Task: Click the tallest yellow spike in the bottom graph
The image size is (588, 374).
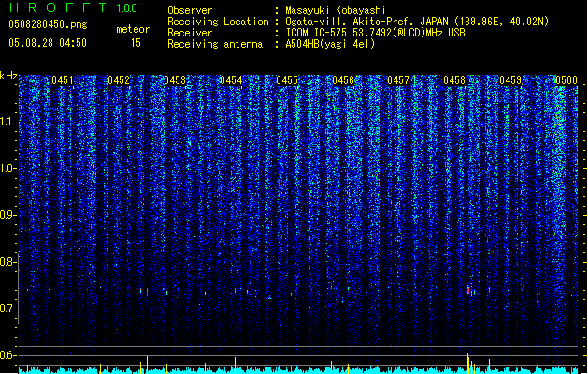Action: 467,363
